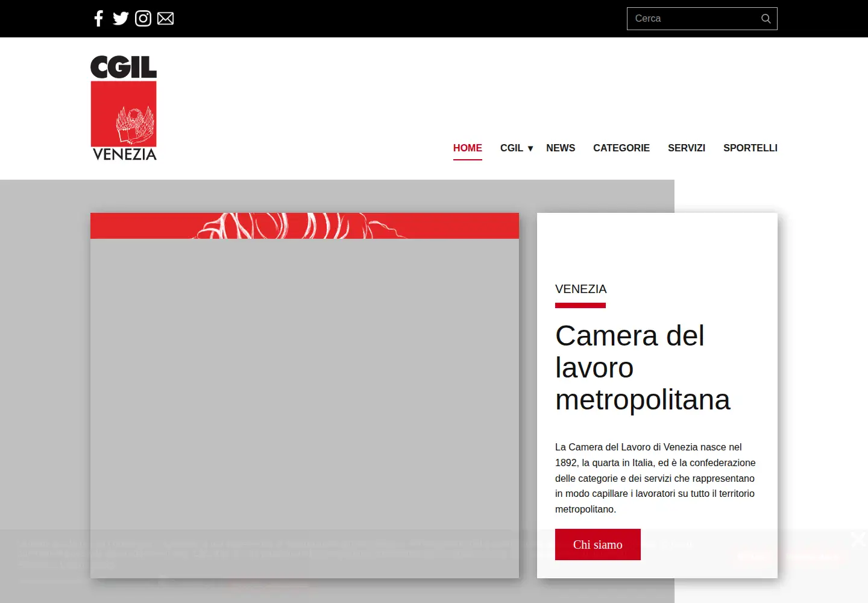Screen dimensions: 868x603
Task: Focus the Cerca search field
Action: (x=702, y=19)
